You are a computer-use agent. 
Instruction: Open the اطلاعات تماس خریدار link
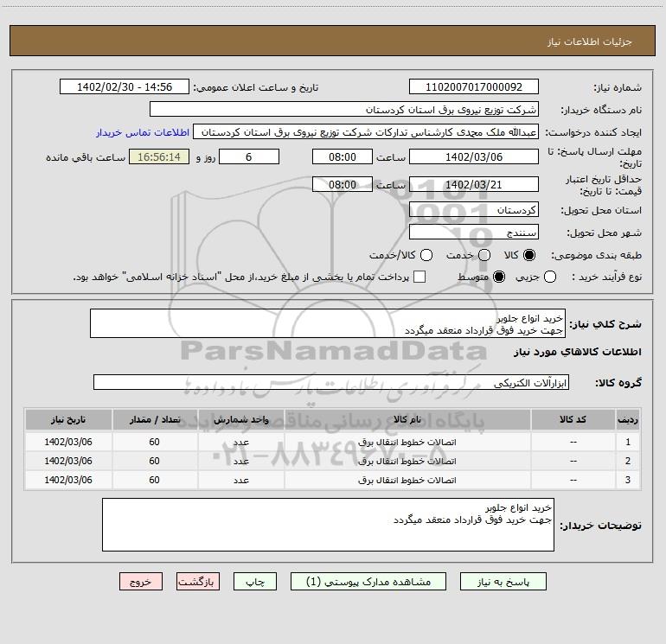click(143, 132)
